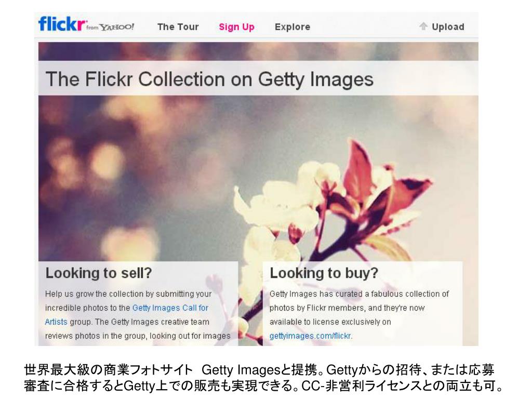Screen dimensions: 532x399
Task: Open the Getty Images Call for Artists link
Action: [x=127, y=315]
